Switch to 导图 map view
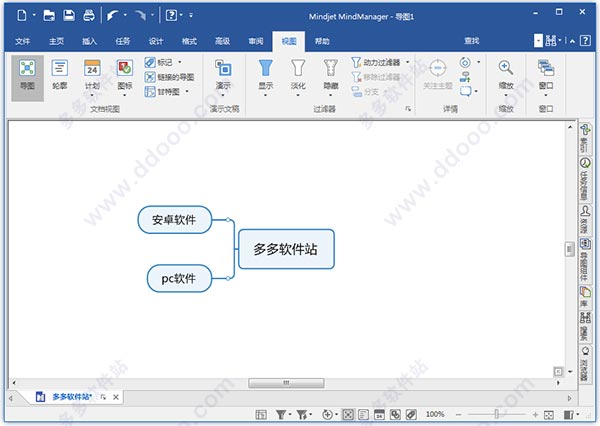This screenshot has height=426, width=600. 27,78
